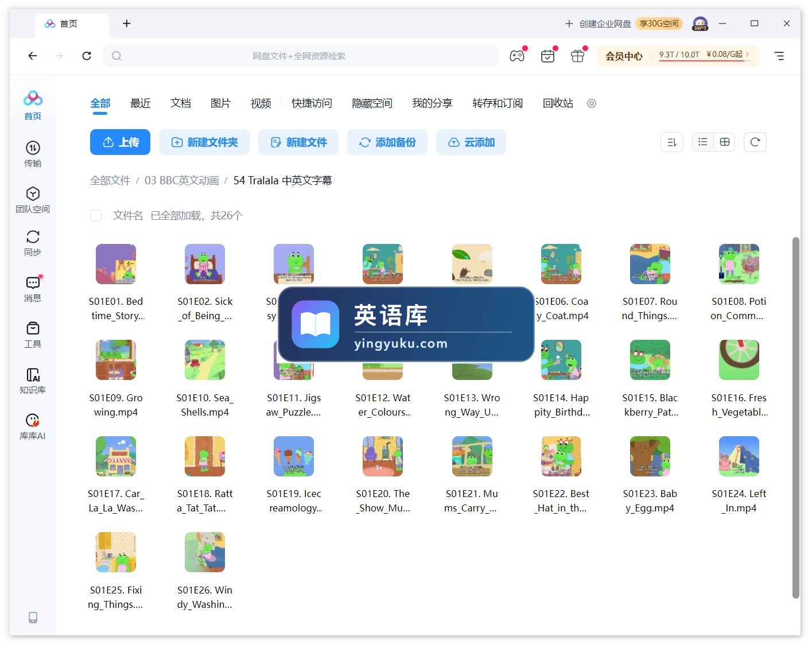Open the 会员中心 storage usage bar
Screen dimensions: 812x648
coord(678,56)
